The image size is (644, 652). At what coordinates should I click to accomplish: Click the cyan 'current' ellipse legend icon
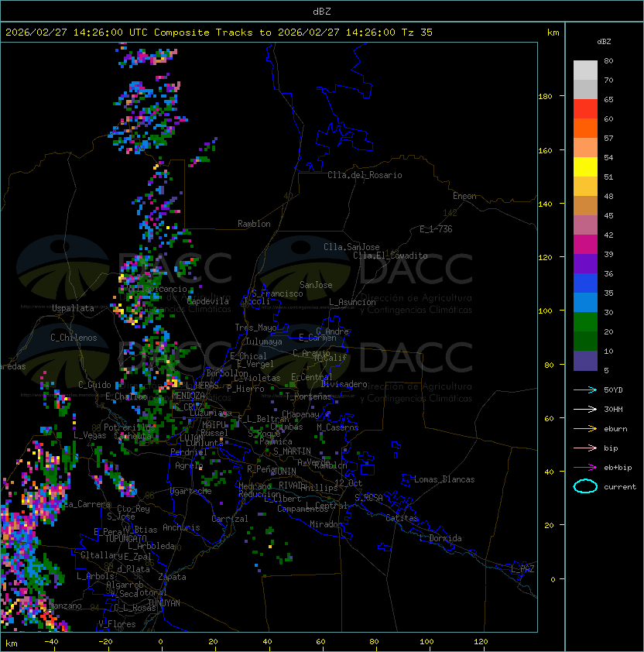tap(585, 486)
